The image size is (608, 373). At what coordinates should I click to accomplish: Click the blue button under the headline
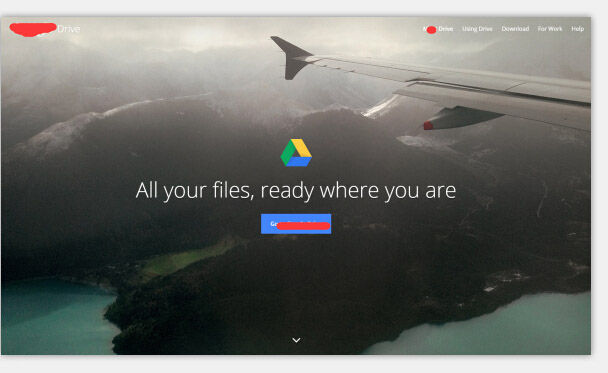(x=296, y=224)
